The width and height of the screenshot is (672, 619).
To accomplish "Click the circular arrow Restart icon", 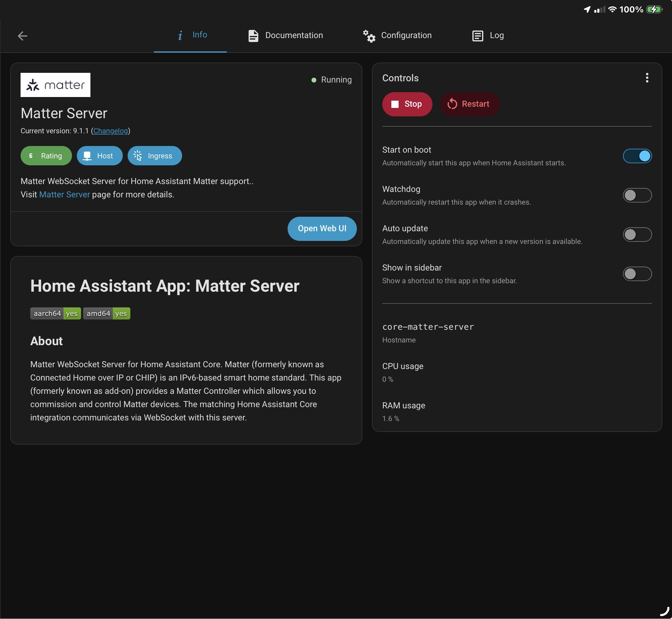I will coord(452,104).
